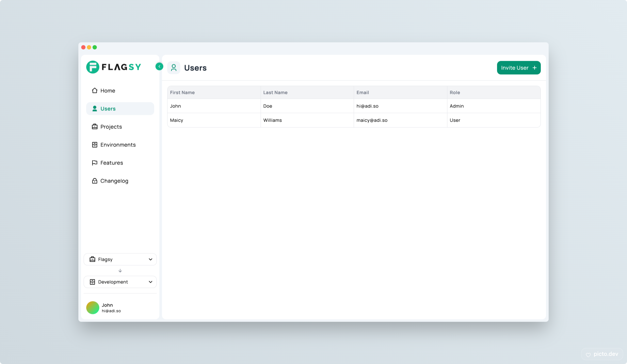Click John's gradient avatar circle
This screenshot has width=627, height=364.
[x=93, y=308]
